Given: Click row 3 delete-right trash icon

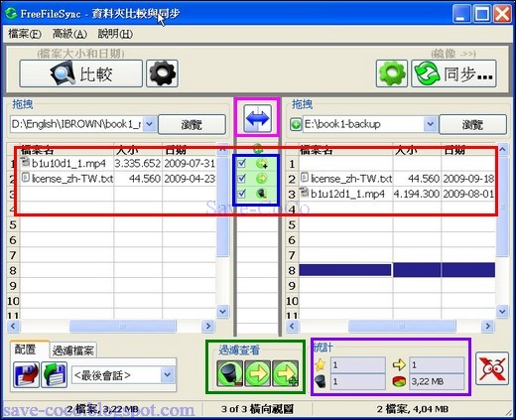Looking at the screenshot, I should click(x=262, y=194).
